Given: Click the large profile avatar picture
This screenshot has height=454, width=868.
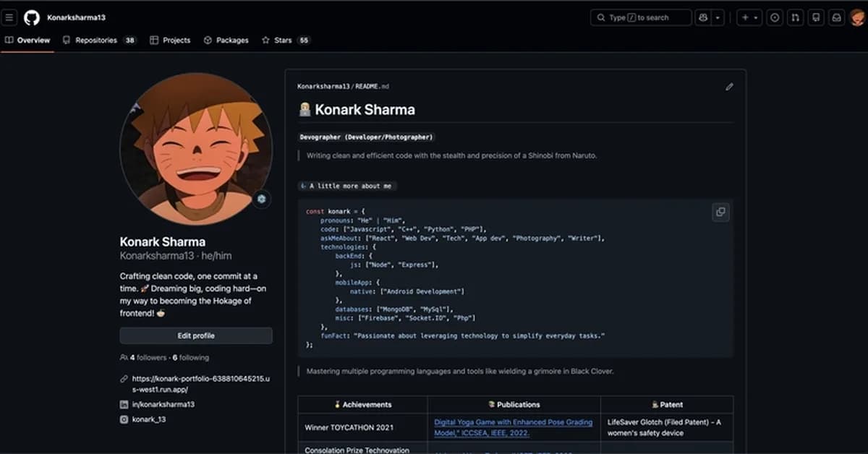Looking at the screenshot, I should point(196,149).
